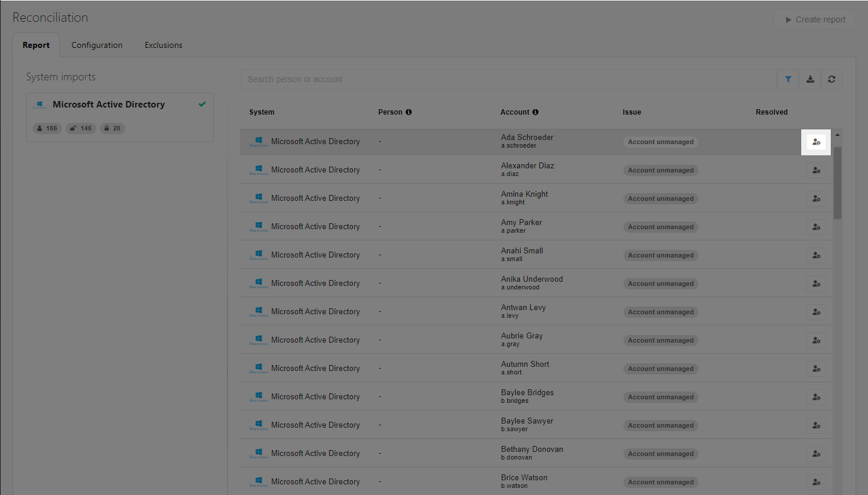Click the green checkmark on Microsoft Active Directory

202,104
